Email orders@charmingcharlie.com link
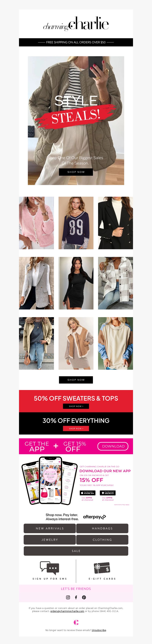Viewport: 152px width, 644px height. coord(67,611)
